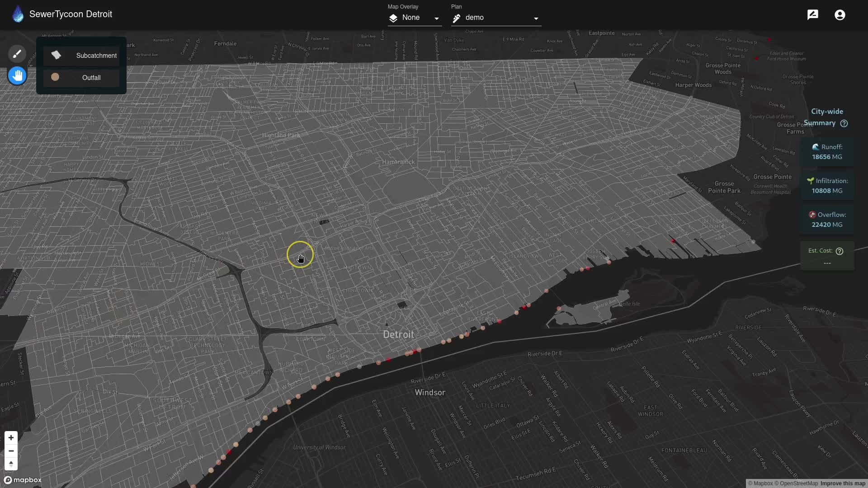Activate the hand pan tool
The image size is (868, 488).
(17, 75)
